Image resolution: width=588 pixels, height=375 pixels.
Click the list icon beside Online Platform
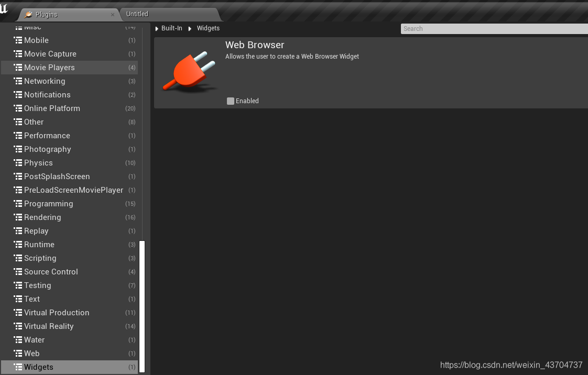(x=18, y=108)
